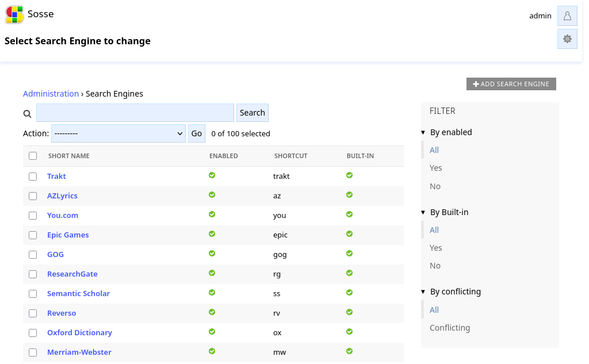
Task: Click built-in check icon for ResearchGate
Action: click(x=349, y=273)
